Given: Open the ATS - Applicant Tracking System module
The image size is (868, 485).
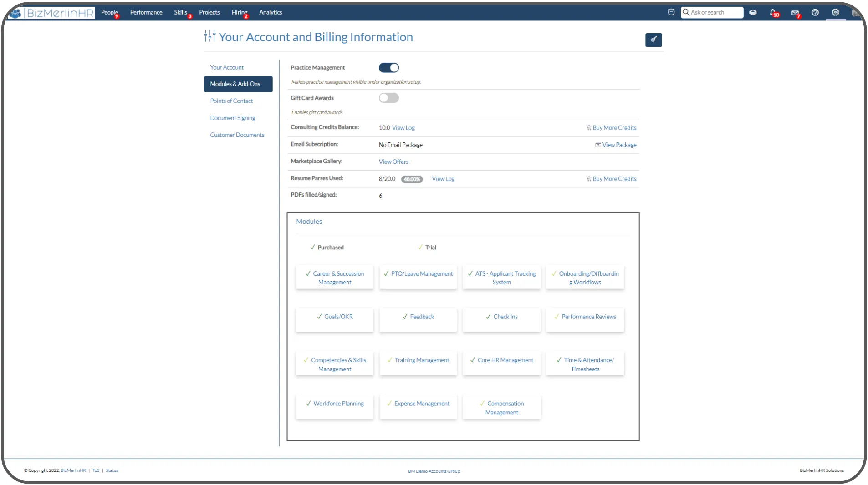Looking at the screenshot, I should (501, 278).
